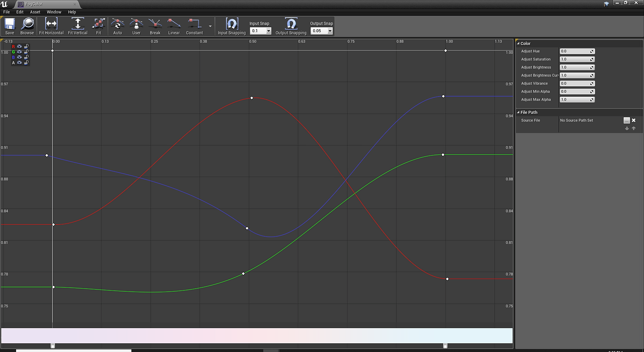Click the Adjust Hue value field
The height and width of the screenshot is (352, 644).
(577, 51)
